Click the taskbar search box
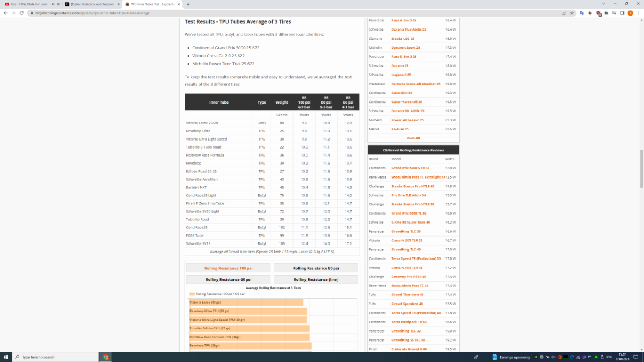Screen dimensions: 644x362 pos(55,357)
